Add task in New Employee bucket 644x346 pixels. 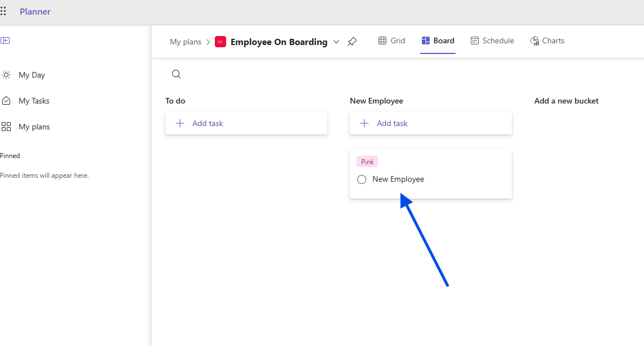[430, 123]
